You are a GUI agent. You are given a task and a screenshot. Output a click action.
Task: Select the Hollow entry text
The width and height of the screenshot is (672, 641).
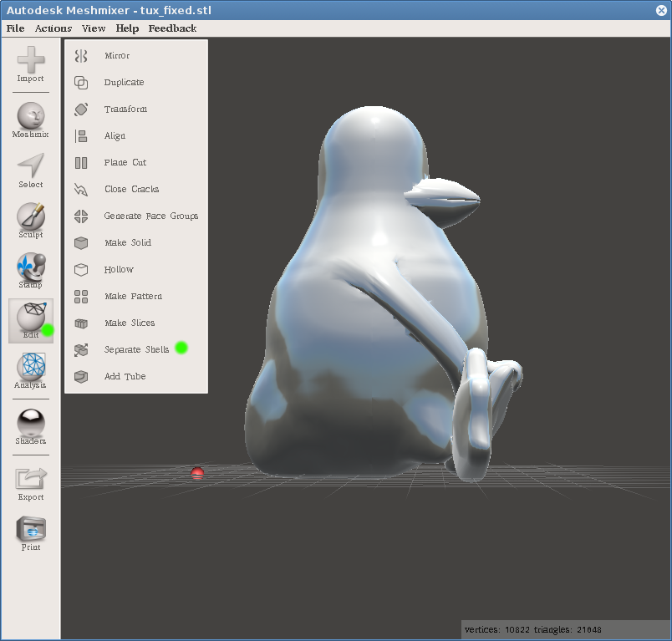(x=119, y=269)
